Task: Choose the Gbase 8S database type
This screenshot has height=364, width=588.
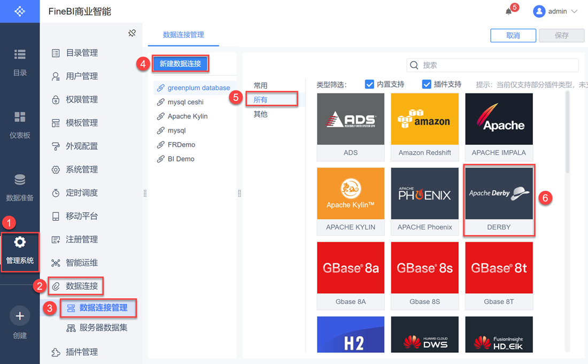Action: [425, 276]
